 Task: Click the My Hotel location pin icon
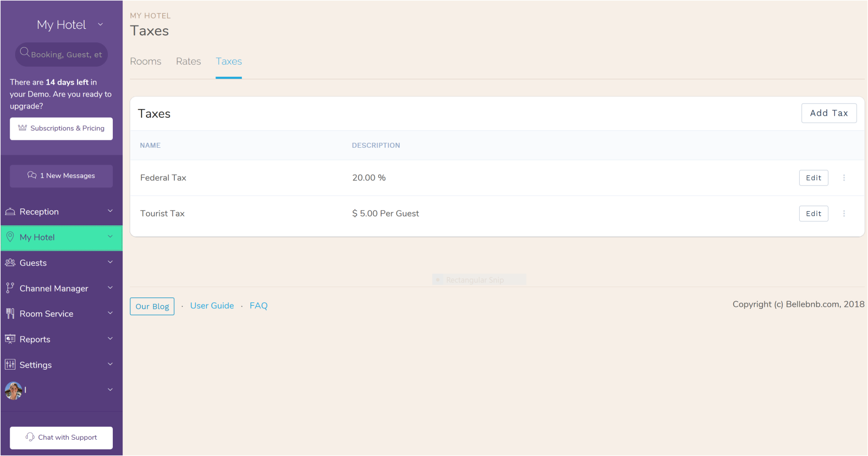coord(10,237)
